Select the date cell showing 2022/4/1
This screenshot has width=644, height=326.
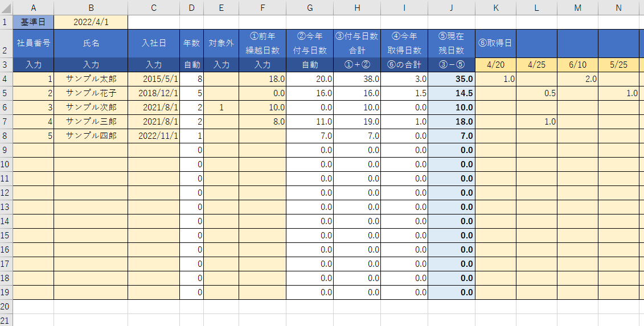[x=91, y=22]
